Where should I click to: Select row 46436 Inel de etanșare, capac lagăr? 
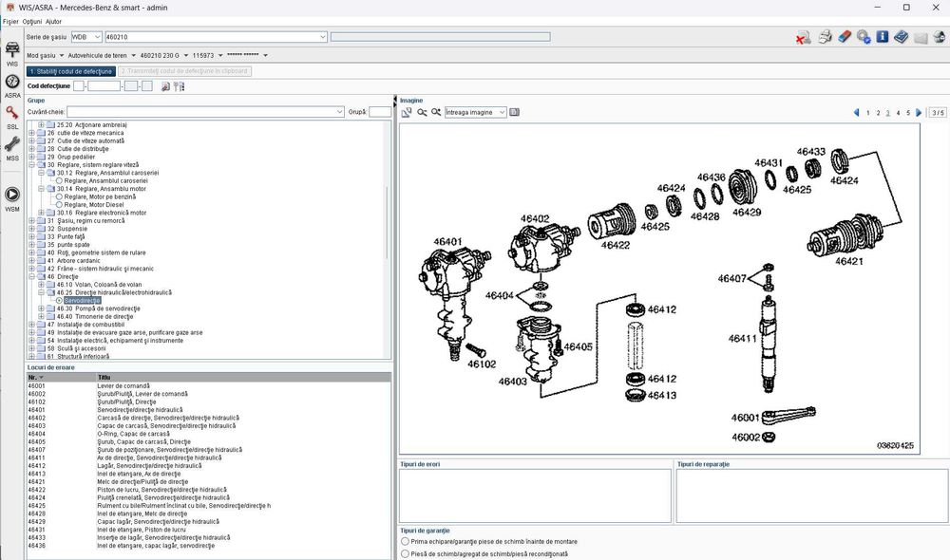pos(208,546)
